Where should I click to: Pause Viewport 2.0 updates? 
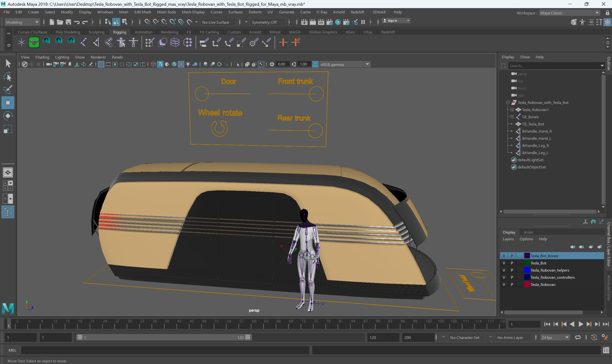[363, 22]
